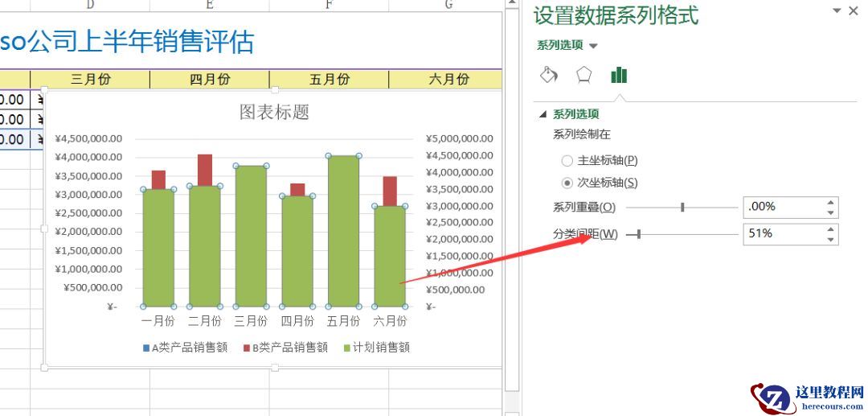Select the 图表标题 chart title
The image size is (868, 416).
(x=274, y=112)
